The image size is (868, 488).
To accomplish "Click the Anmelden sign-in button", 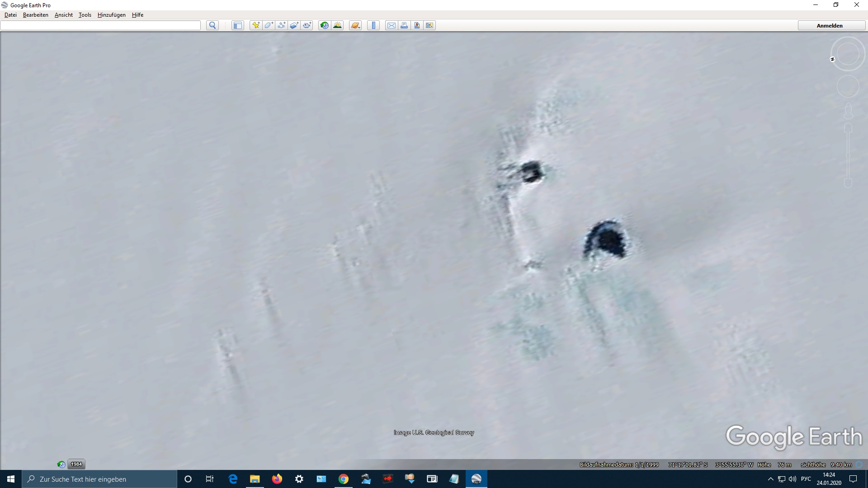I will (x=829, y=26).
